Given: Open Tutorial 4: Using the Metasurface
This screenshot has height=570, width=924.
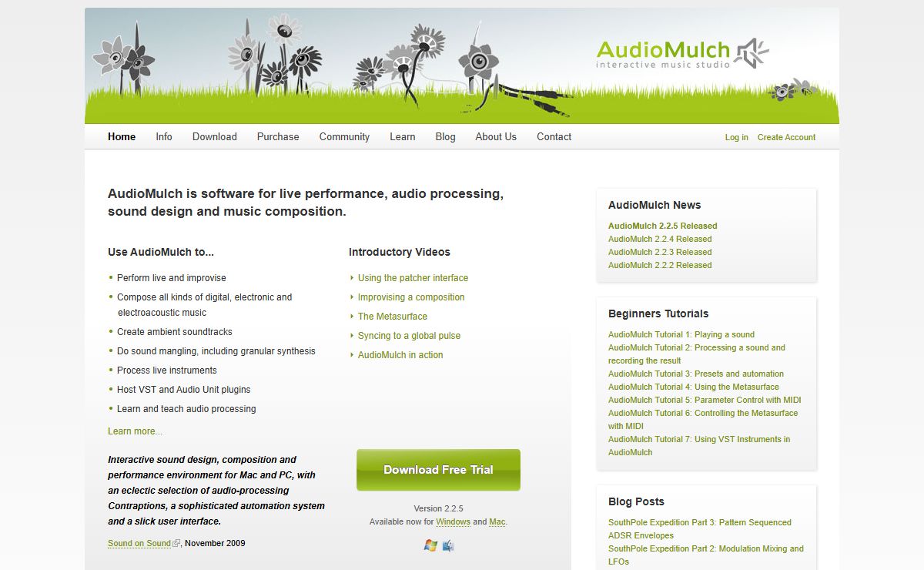Looking at the screenshot, I should [x=694, y=387].
